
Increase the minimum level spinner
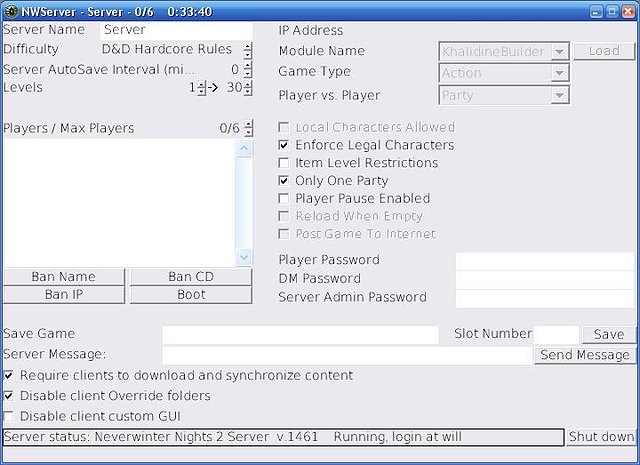(202, 84)
